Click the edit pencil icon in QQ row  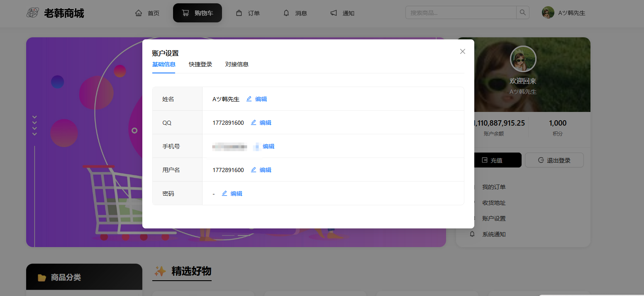click(x=254, y=123)
